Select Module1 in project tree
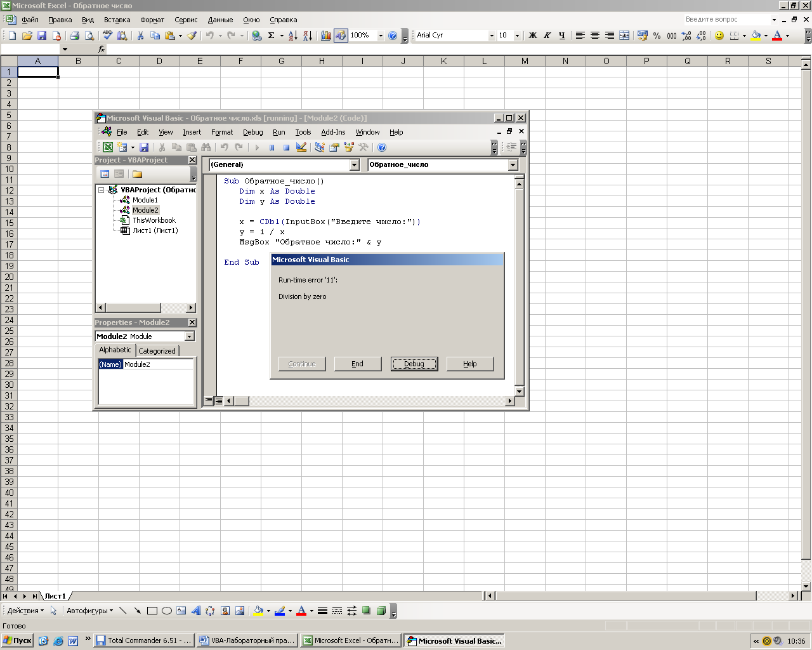The width and height of the screenshot is (812, 650). (x=145, y=200)
